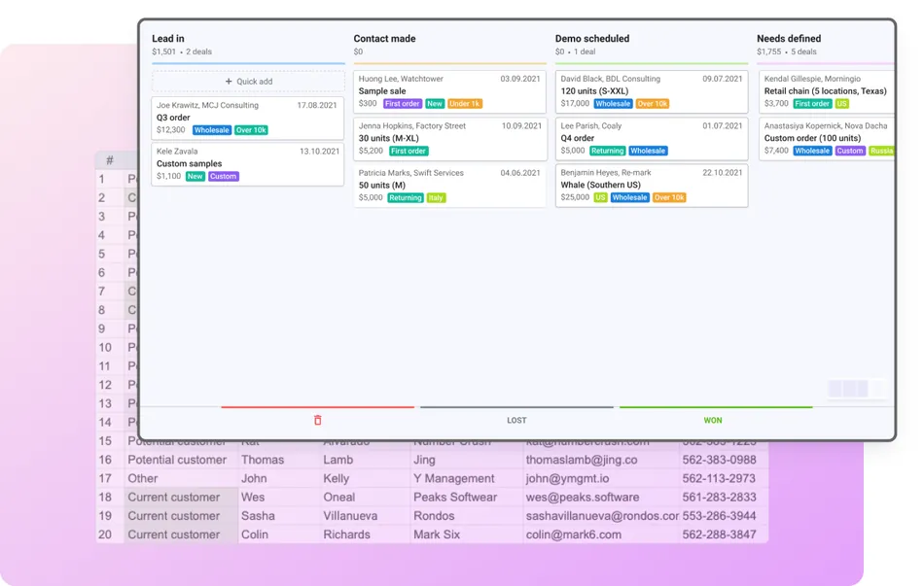Click Custom tag on Custom order (100 units)
This screenshot has height=586, width=924.
tap(850, 151)
